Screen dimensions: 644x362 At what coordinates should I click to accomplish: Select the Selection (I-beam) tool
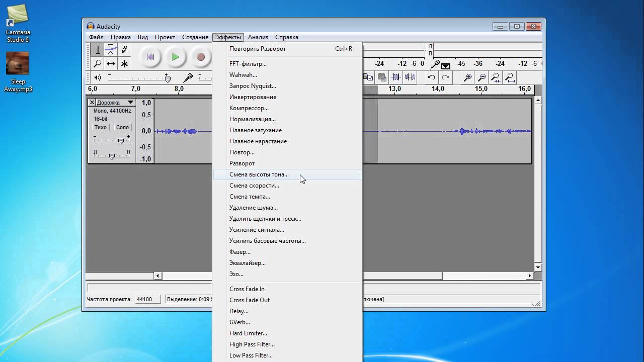pos(98,50)
